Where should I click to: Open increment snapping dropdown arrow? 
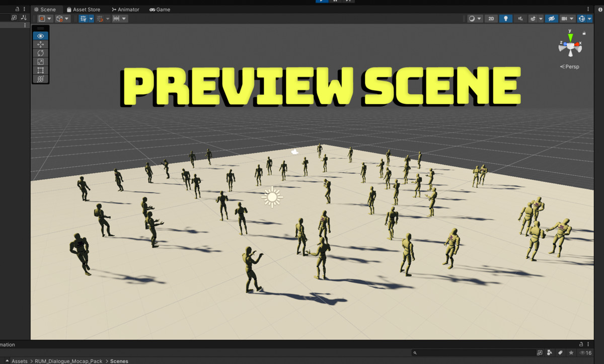[x=124, y=19]
